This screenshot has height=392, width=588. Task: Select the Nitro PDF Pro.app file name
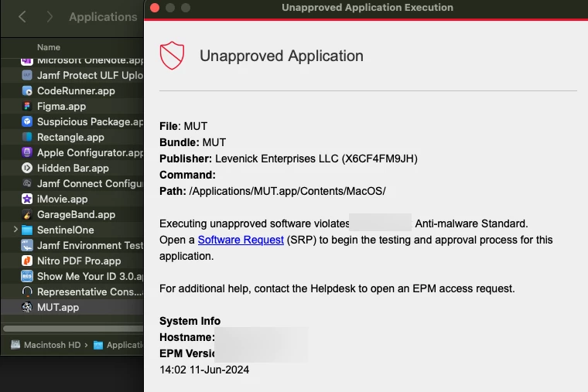[79, 261]
